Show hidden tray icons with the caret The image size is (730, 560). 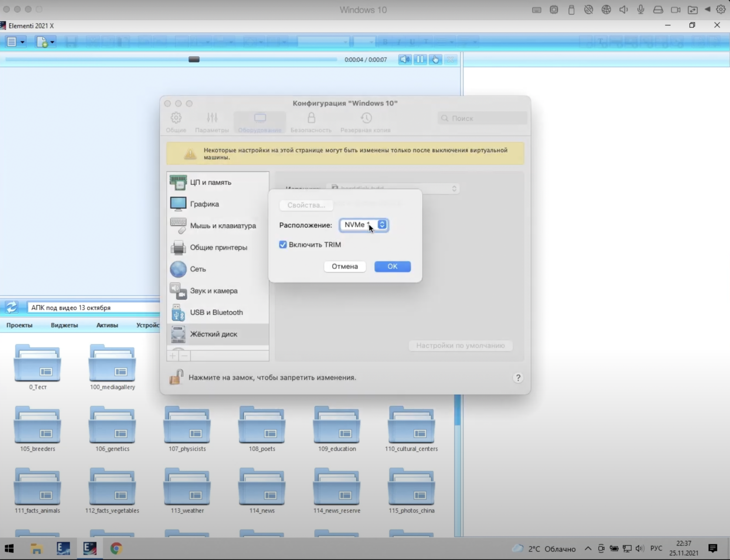coord(588,549)
